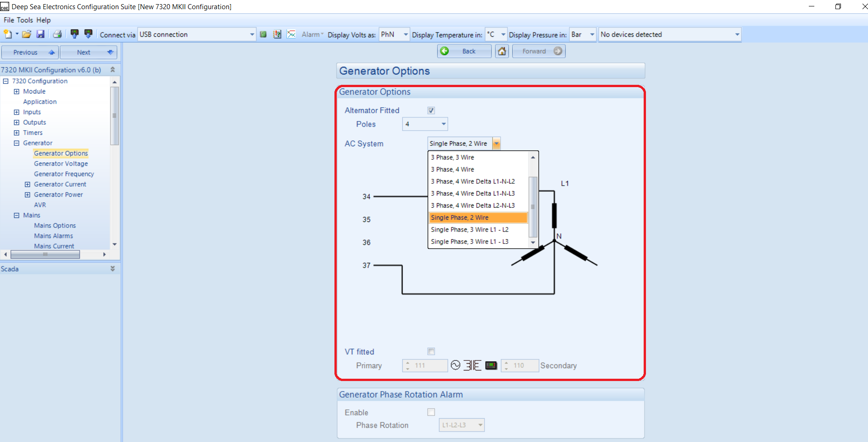Image resolution: width=868 pixels, height=442 pixels.
Task: Click the Next button
Action: [x=89, y=52]
